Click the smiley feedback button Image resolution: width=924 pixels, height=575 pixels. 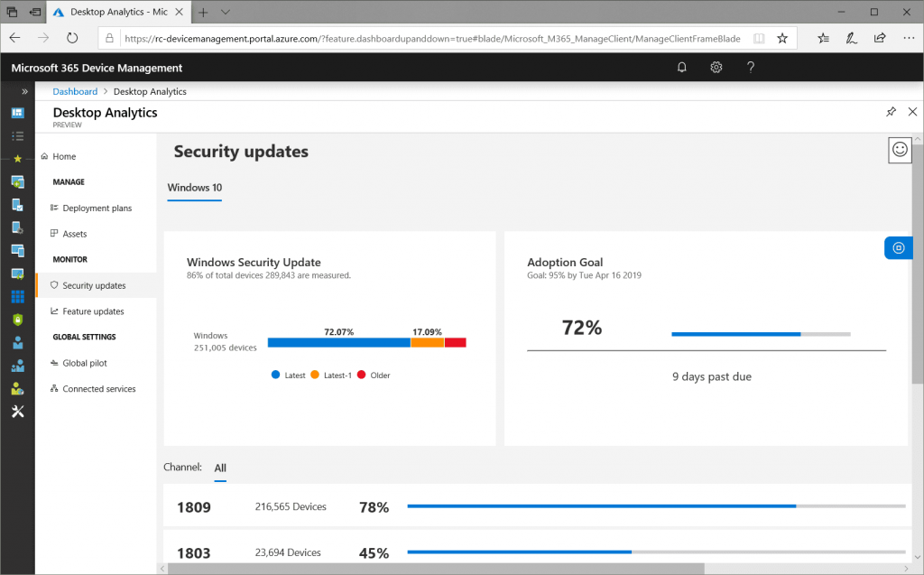[x=900, y=150]
